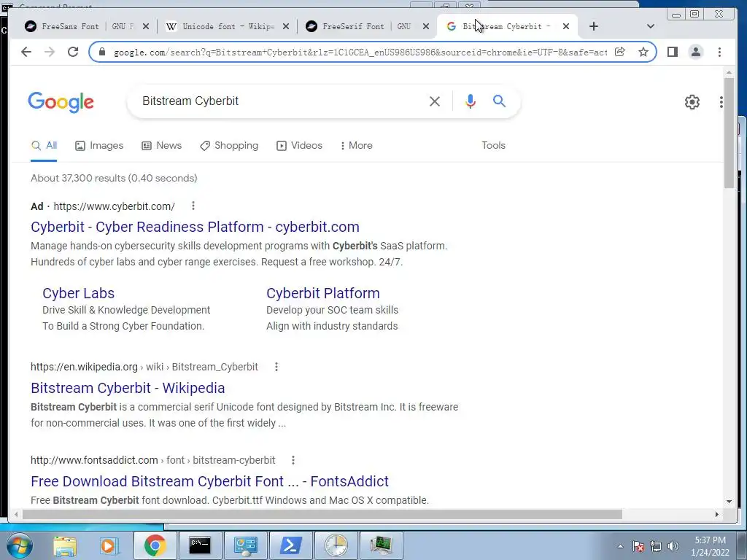Click the blue magnifier search button
Viewport: 747px width, 560px height.
pyautogui.click(x=499, y=101)
